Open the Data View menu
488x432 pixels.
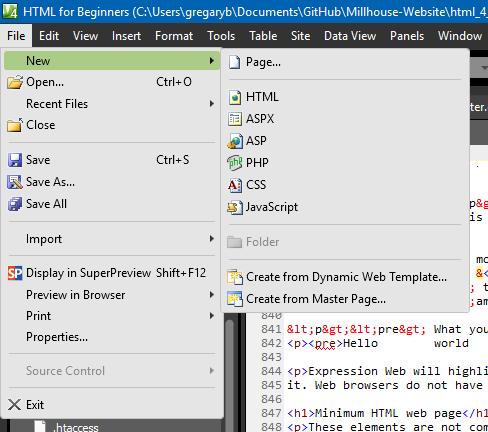(350, 36)
